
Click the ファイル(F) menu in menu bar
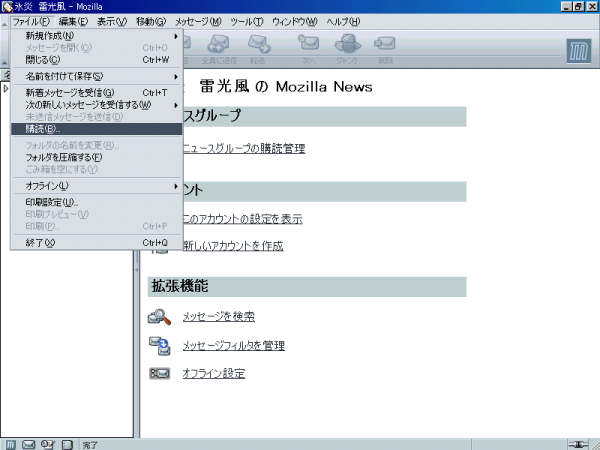(31, 22)
